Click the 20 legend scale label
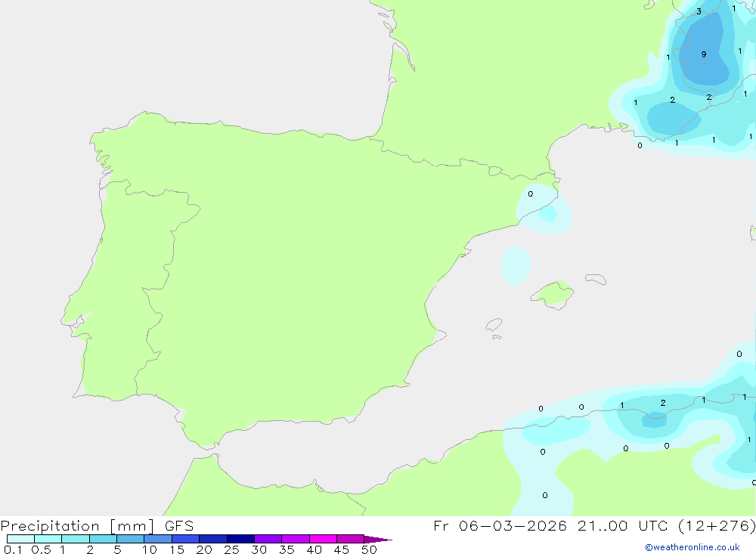This screenshot has height=554, width=756. (x=204, y=549)
